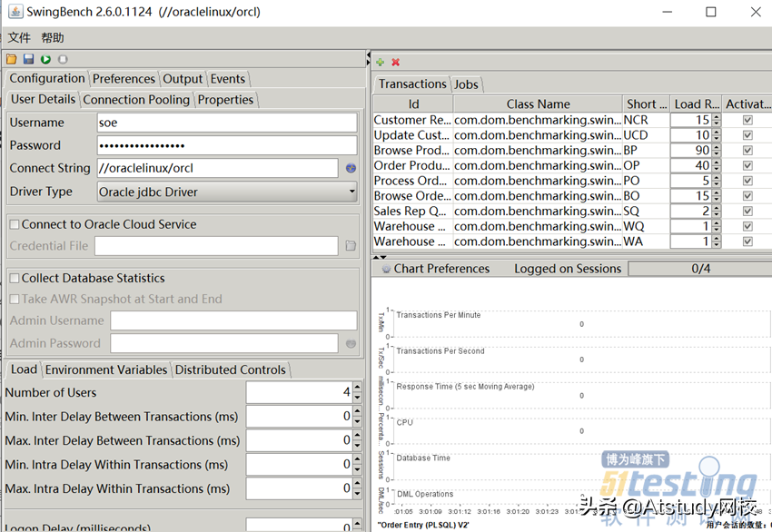Screen dimensions: 772x532
Task: Focus the Username field containing soe
Action: coord(227,123)
